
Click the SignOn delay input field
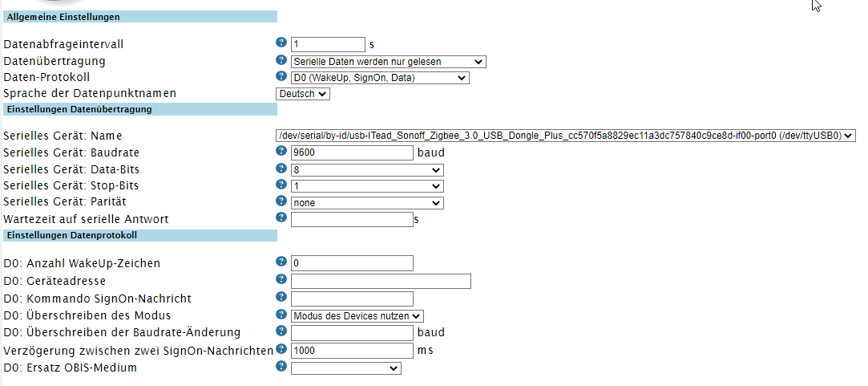point(352,351)
